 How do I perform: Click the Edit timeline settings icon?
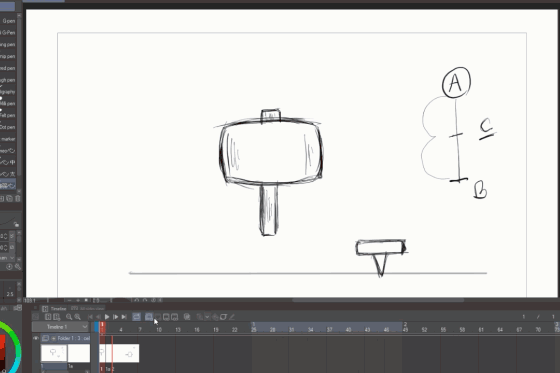(x=57, y=317)
